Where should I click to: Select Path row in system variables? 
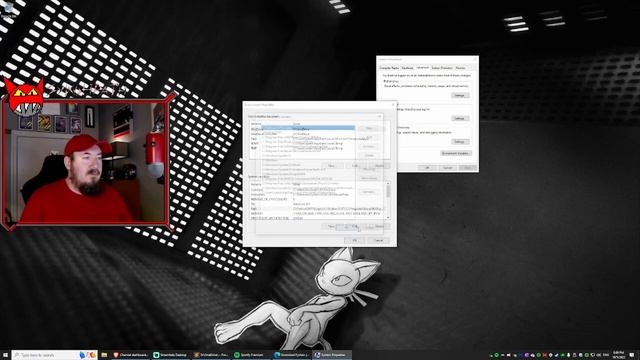pyautogui.click(x=317, y=209)
